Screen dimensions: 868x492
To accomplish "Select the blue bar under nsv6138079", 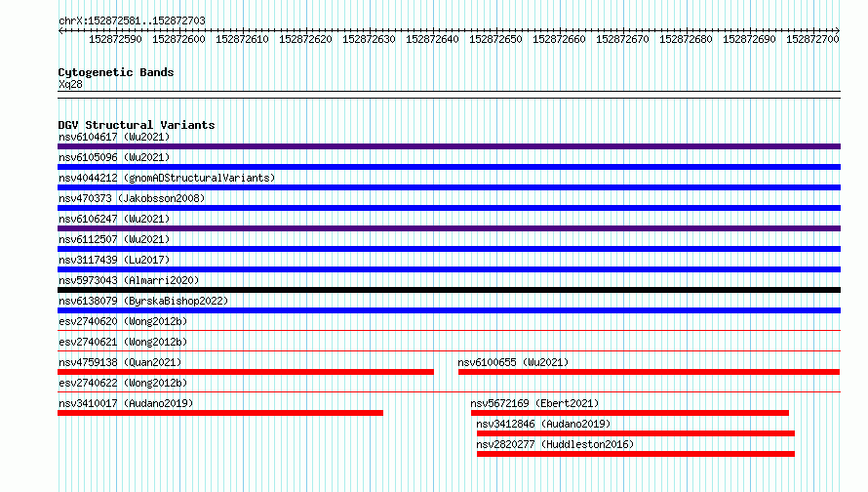I will pos(449,310).
